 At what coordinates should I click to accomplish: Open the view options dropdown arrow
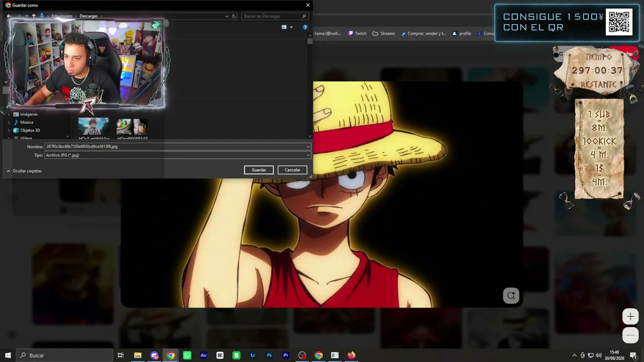pyautogui.click(x=291, y=27)
